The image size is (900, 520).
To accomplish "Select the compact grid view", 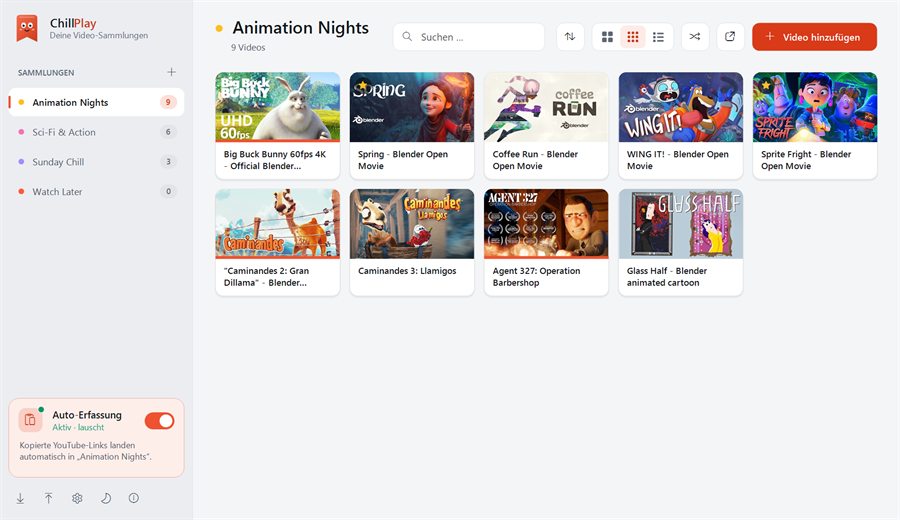I will [633, 37].
